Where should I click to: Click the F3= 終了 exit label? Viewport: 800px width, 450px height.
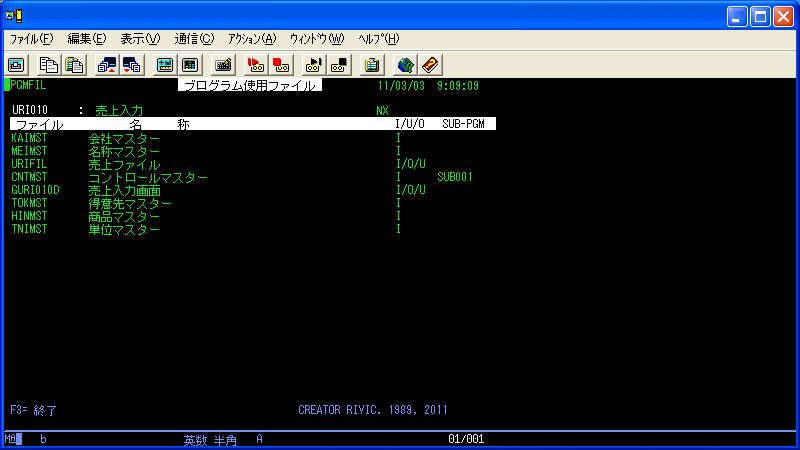coord(34,410)
